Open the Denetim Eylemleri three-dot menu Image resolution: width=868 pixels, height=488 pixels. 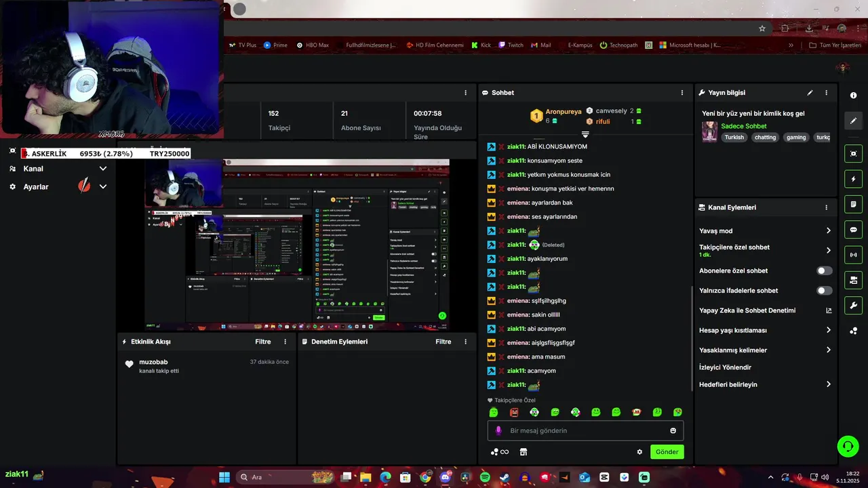point(465,342)
